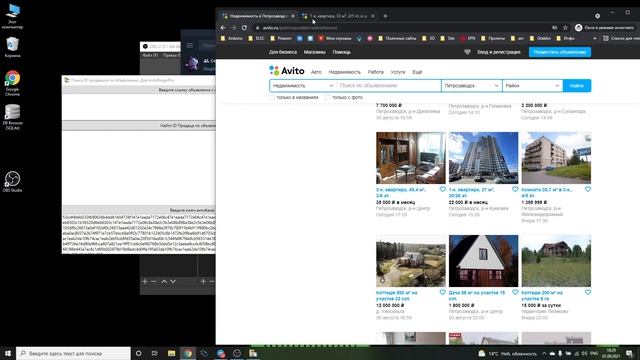Open the Файл menu in OBS window
Image resolution: width=640 pixels, height=360 pixels.
click(150, 55)
